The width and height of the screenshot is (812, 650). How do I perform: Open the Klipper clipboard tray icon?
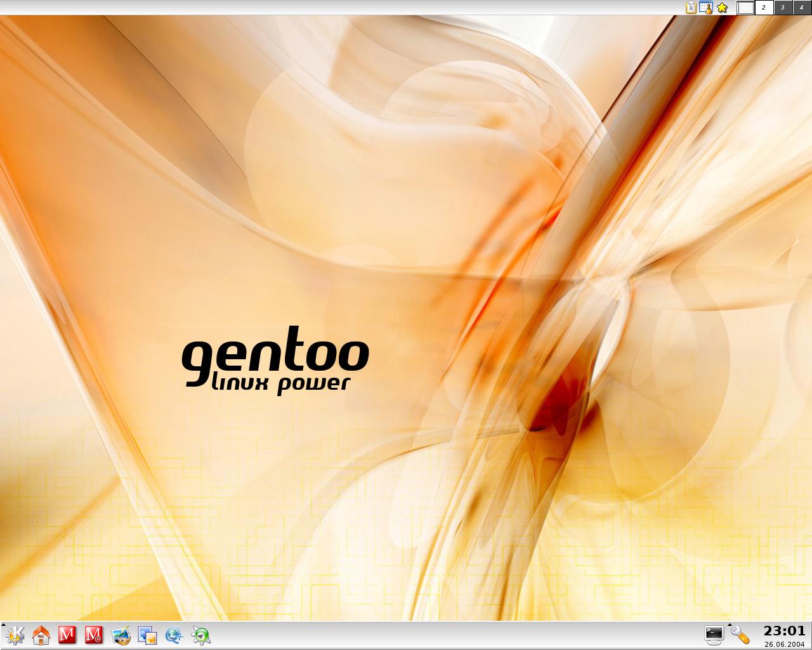click(x=691, y=8)
